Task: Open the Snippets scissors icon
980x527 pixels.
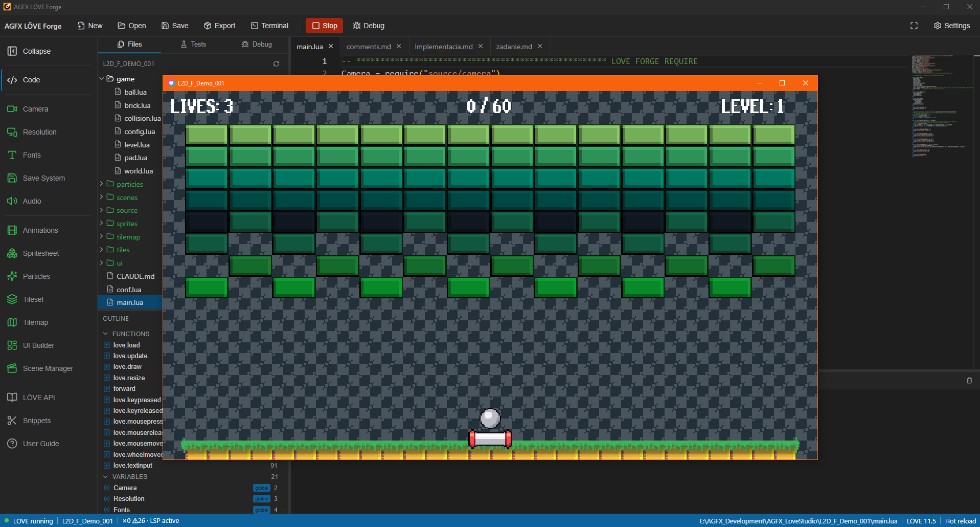Action: coord(12,421)
